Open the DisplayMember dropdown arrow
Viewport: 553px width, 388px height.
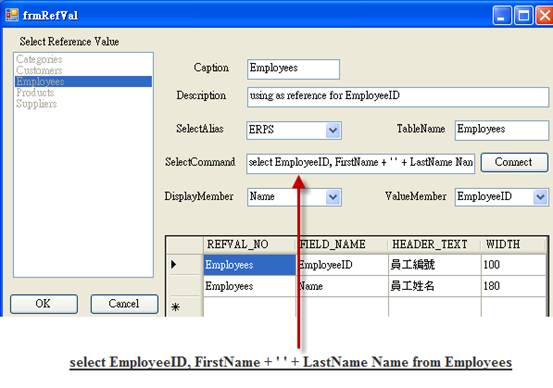pyautogui.click(x=333, y=197)
